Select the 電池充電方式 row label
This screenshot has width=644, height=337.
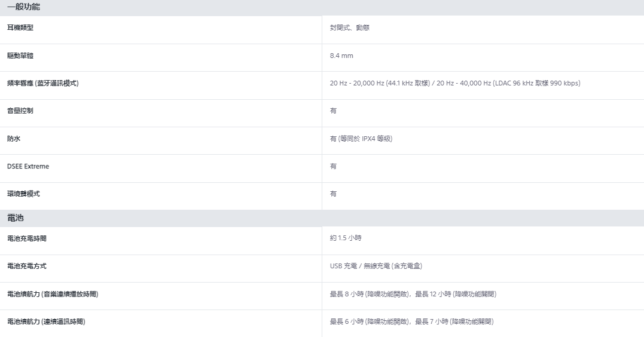[x=27, y=266]
